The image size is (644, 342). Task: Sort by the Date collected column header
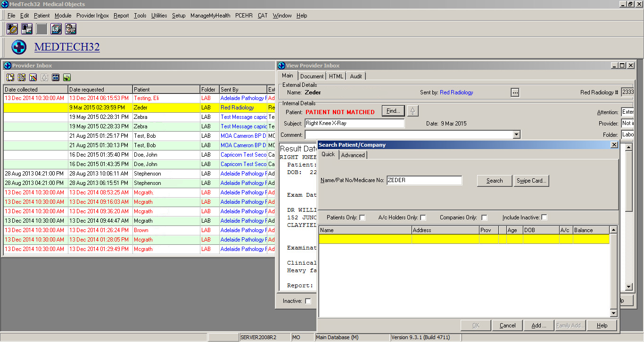pyautogui.click(x=36, y=90)
